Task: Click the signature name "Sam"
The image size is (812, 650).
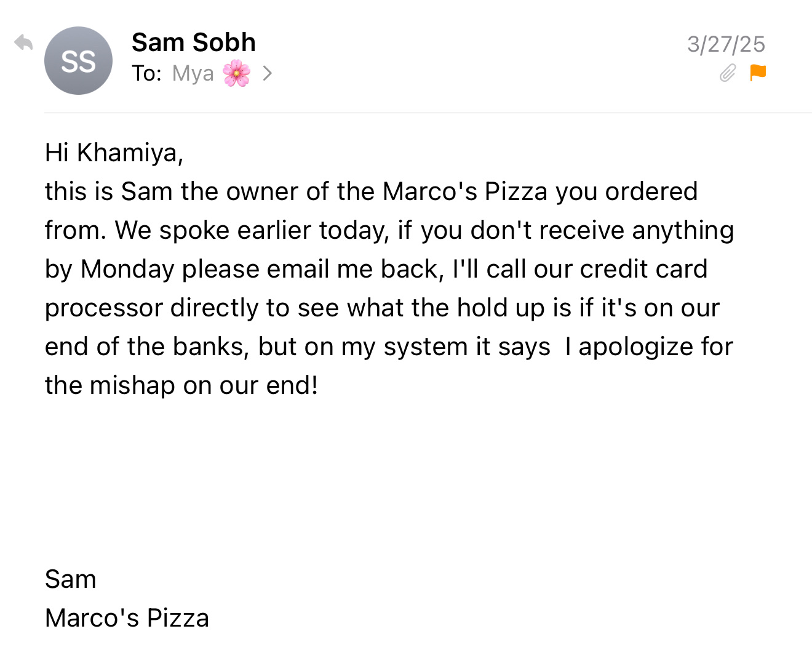Action: 71,579
